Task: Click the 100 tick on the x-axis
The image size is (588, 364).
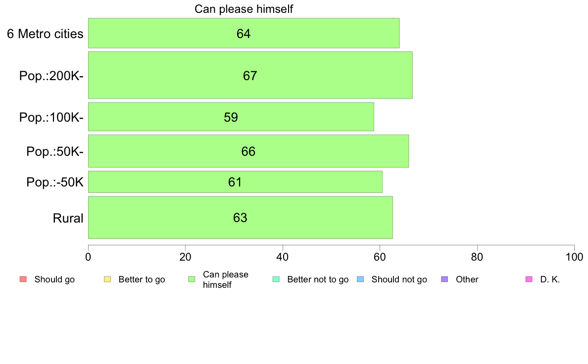Action: (x=574, y=257)
